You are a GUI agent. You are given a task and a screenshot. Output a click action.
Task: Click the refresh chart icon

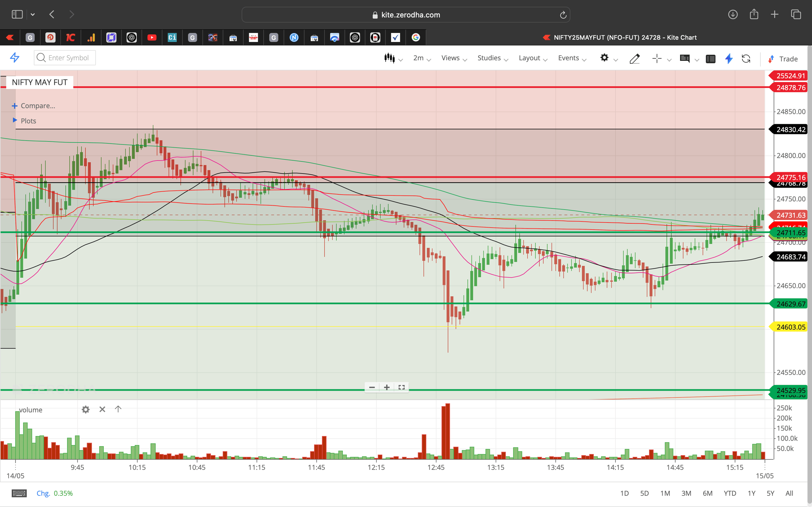(746, 59)
